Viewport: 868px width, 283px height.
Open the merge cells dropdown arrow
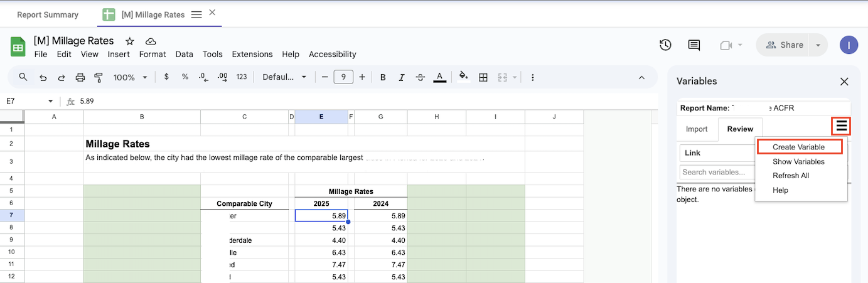[x=515, y=77]
